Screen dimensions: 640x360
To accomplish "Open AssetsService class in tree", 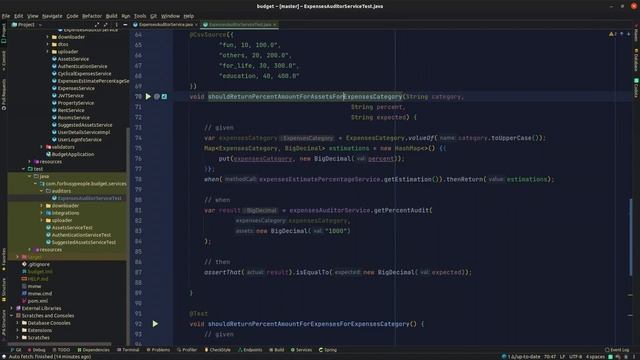I will (70, 59).
